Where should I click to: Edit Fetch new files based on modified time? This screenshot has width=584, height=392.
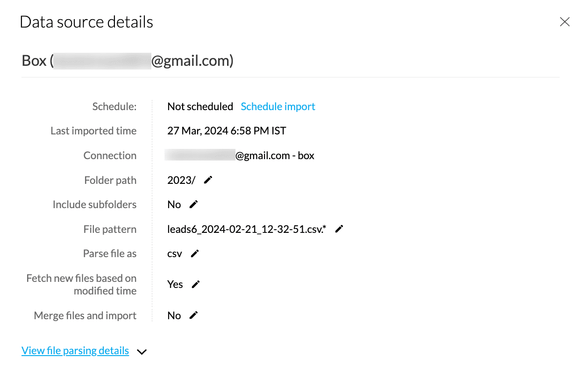click(x=196, y=284)
